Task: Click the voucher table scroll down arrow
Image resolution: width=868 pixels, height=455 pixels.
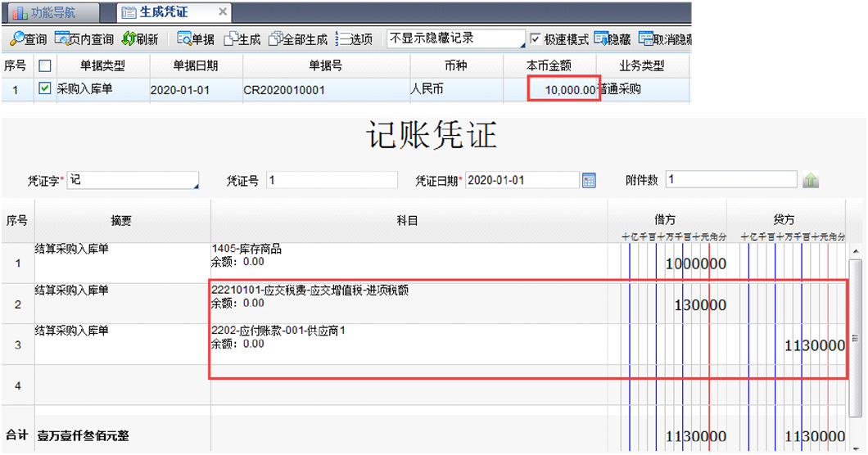Action: 855,448
